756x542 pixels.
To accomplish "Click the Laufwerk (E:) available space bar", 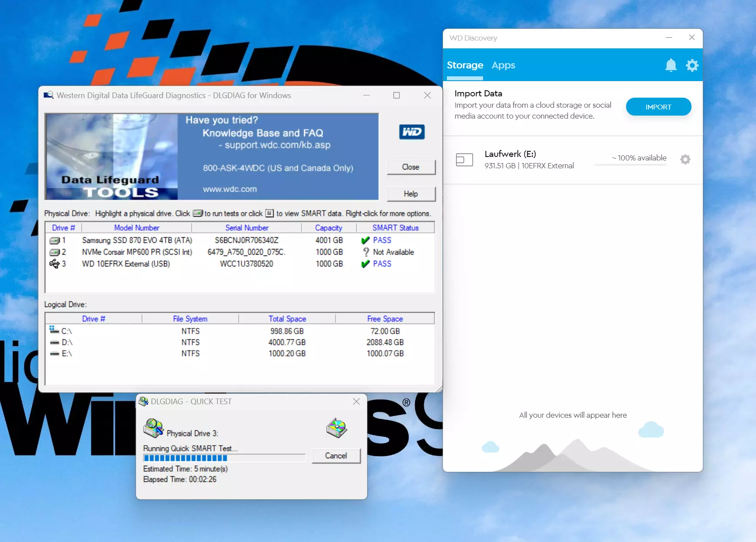I will pyautogui.click(x=630, y=165).
